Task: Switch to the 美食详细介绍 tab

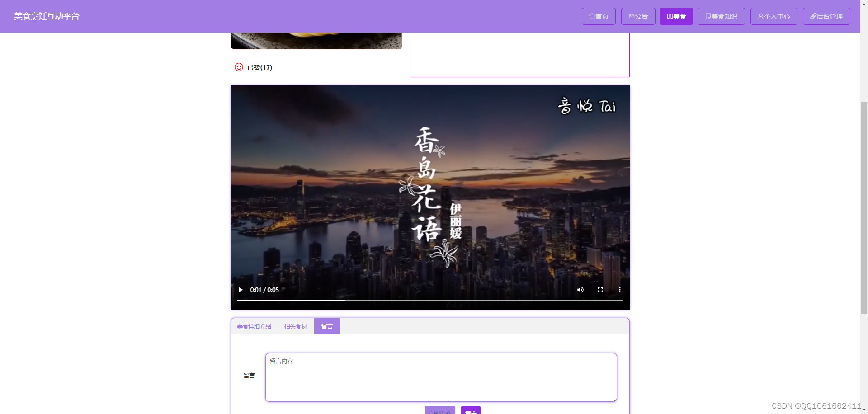Action: pyautogui.click(x=254, y=326)
